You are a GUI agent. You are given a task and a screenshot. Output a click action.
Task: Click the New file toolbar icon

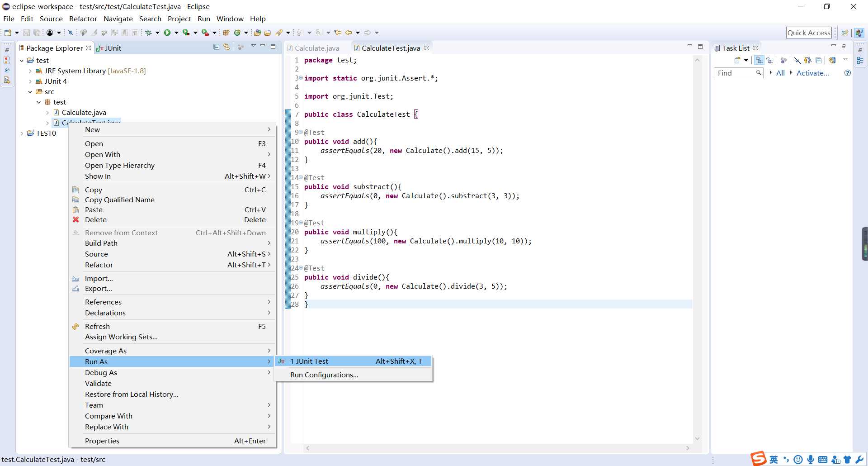click(8, 33)
